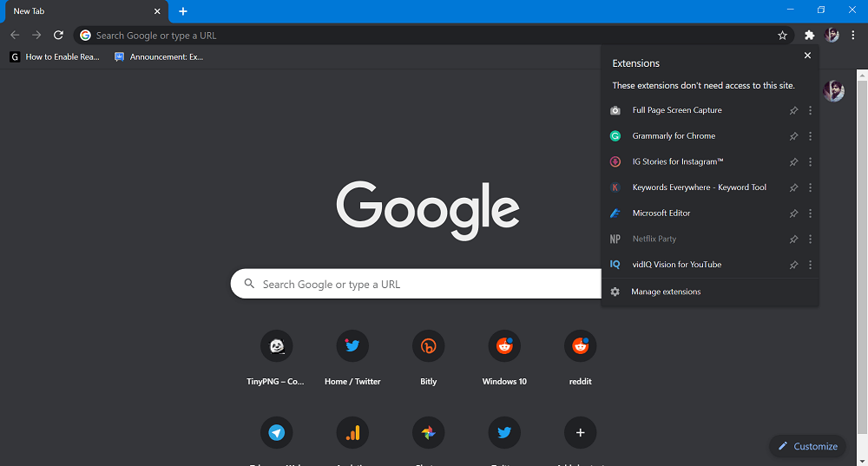
Task: Open more actions for Netflix Party
Action: tap(811, 240)
